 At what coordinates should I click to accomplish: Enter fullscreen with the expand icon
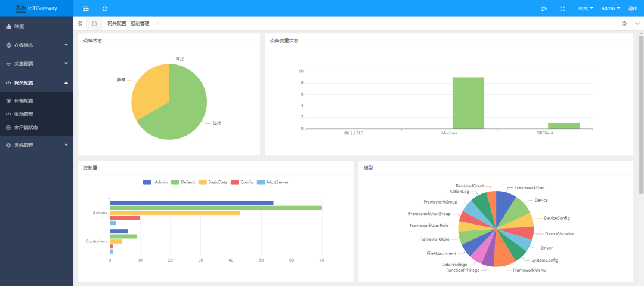coord(562,8)
